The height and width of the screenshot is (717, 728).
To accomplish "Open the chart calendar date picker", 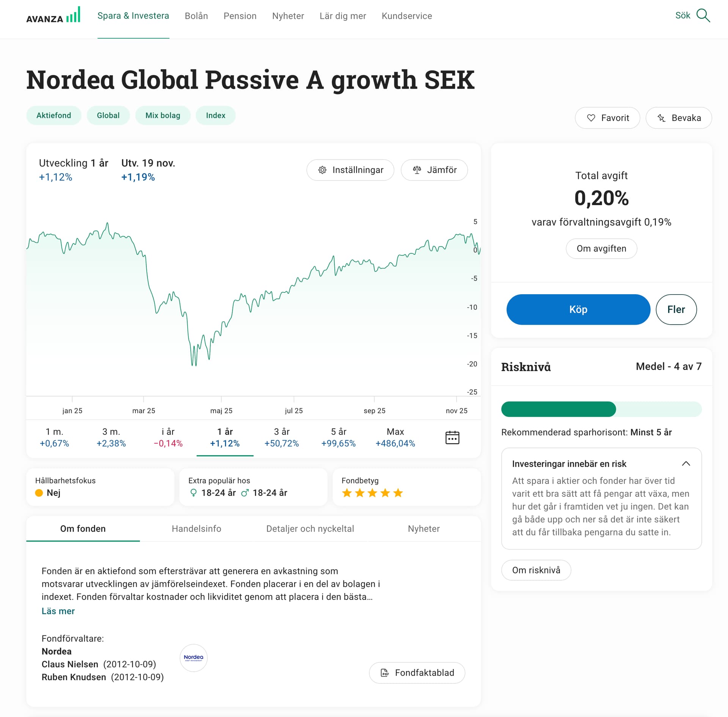I will tap(452, 437).
